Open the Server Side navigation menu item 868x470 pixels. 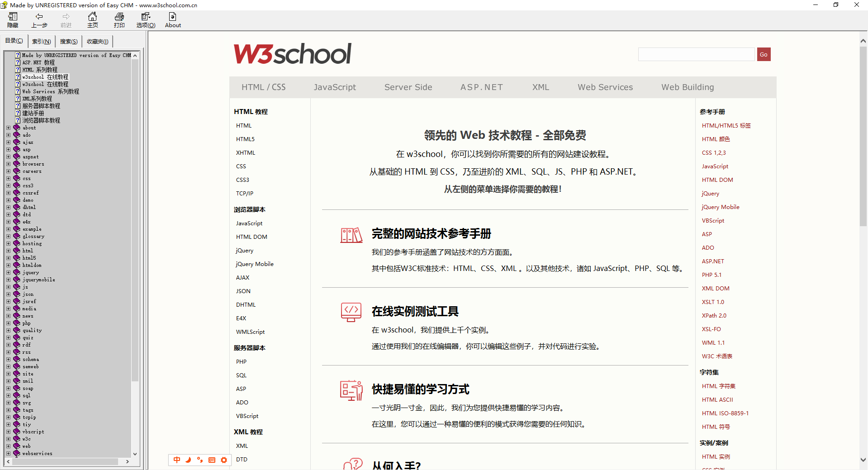pyautogui.click(x=408, y=87)
